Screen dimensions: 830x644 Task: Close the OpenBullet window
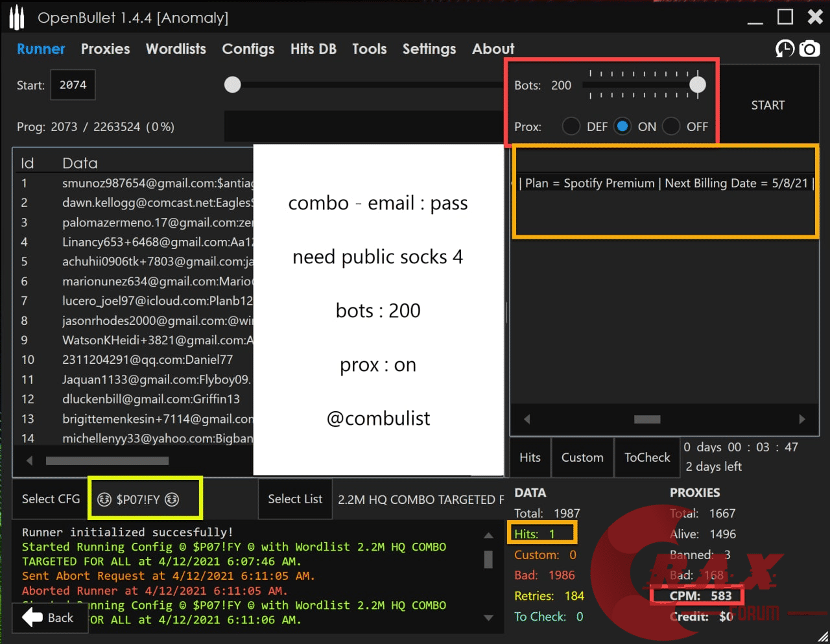[815, 17]
